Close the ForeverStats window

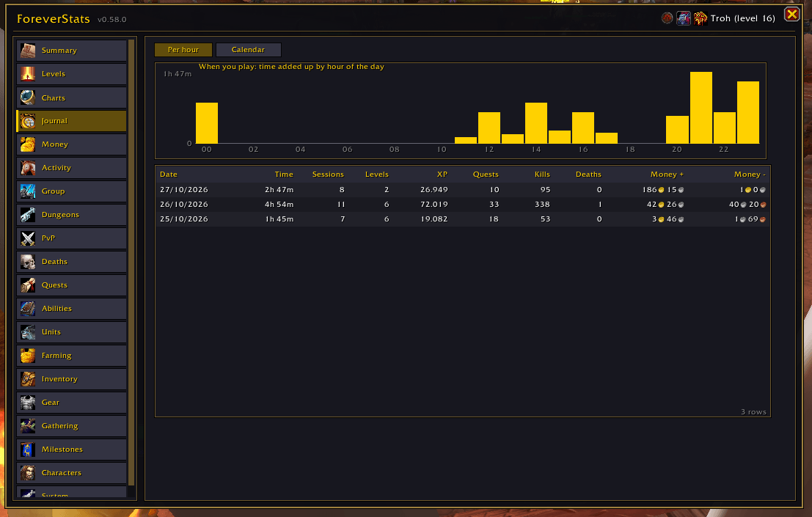pyautogui.click(x=791, y=15)
